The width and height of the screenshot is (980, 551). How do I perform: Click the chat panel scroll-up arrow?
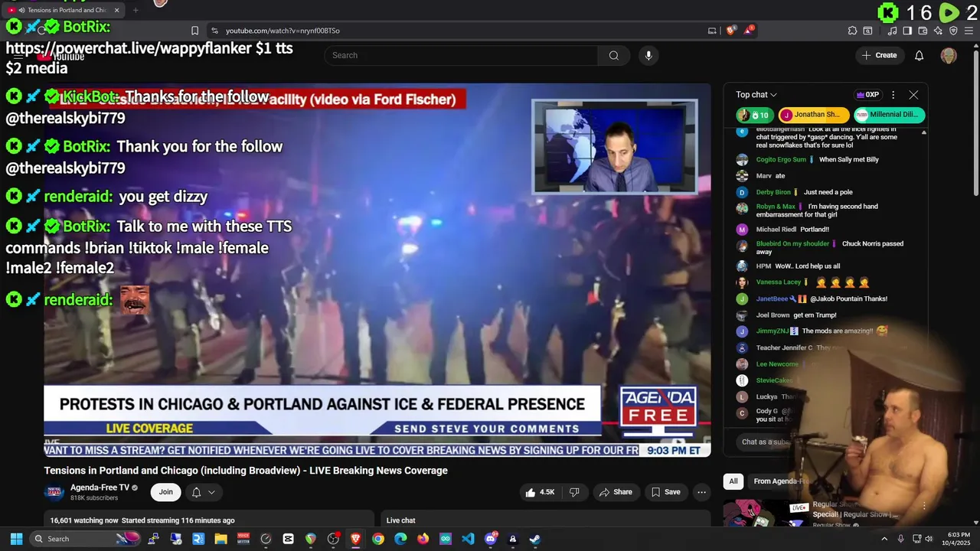coord(923,133)
